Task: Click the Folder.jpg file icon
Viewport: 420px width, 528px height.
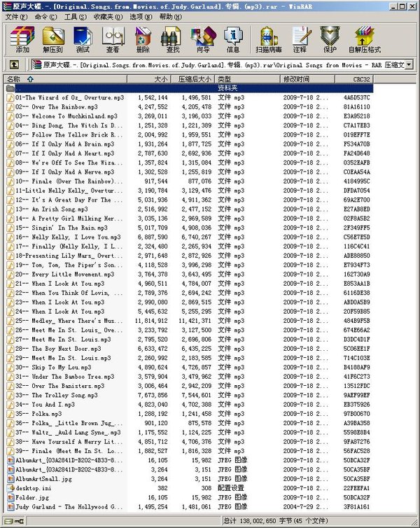Action: pos(10,498)
